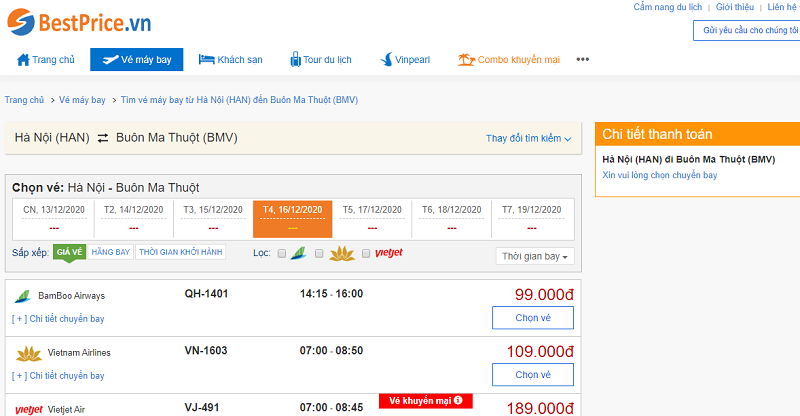Open Combo khuyến mại navigation item

[x=509, y=60]
